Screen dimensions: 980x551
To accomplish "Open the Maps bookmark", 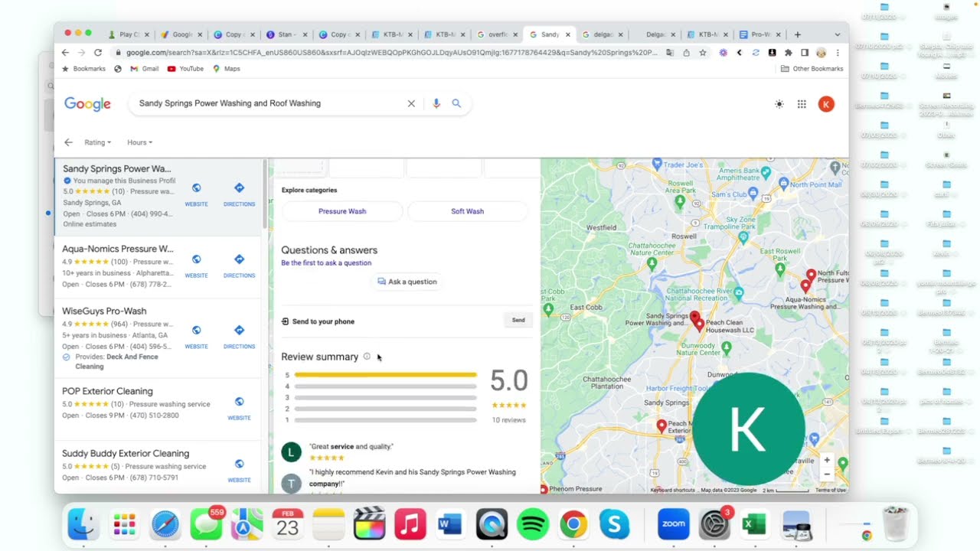I will [227, 69].
